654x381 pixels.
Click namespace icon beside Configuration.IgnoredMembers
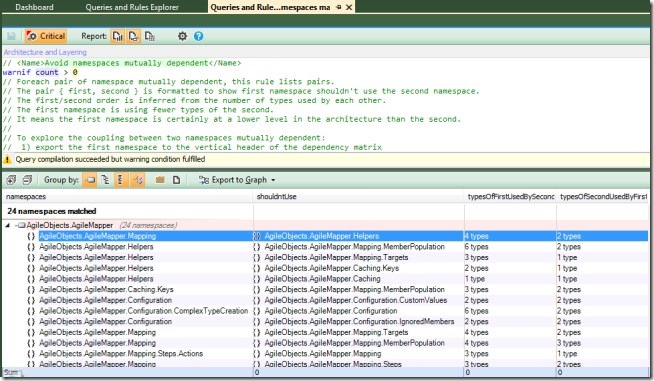click(x=257, y=322)
